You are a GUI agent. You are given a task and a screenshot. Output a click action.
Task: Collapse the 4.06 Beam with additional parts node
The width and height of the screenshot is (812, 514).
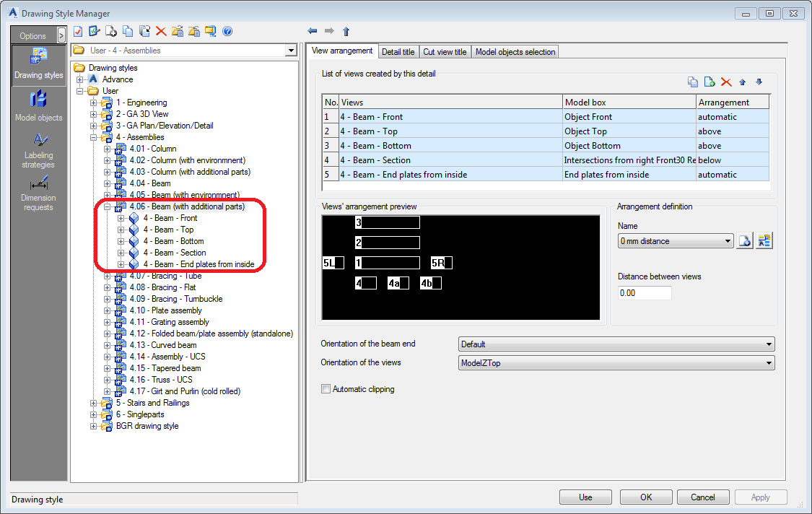107,206
